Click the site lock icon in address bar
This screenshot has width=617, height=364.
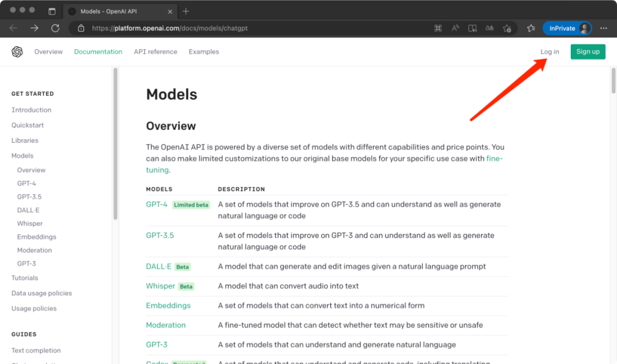81,28
